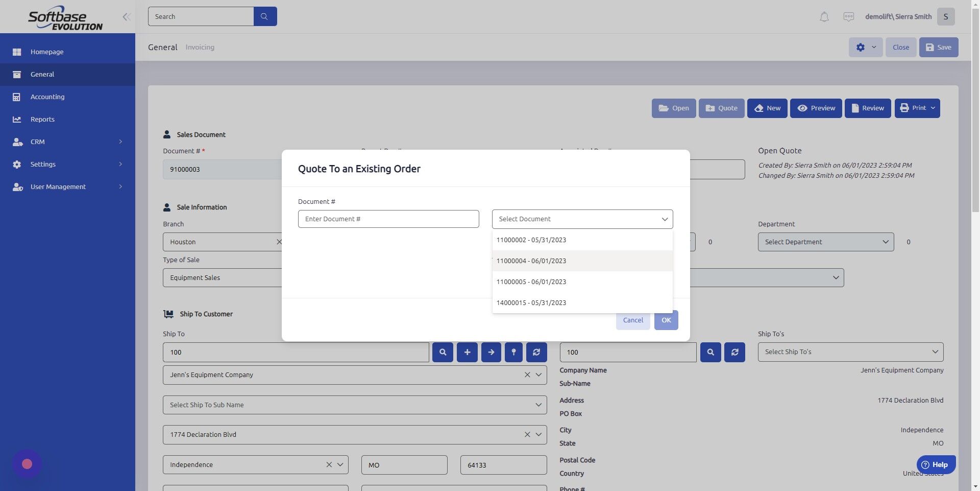Screen dimensions: 980x491
Task: Click the notification bell icon
Action: tap(823, 16)
